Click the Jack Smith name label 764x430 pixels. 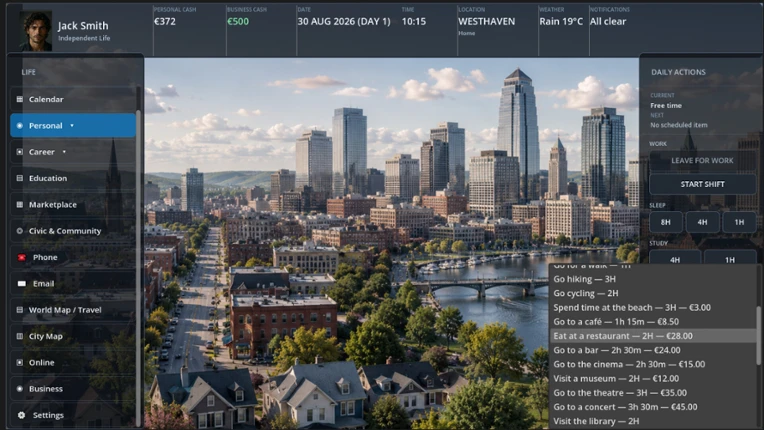[x=83, y=26]
